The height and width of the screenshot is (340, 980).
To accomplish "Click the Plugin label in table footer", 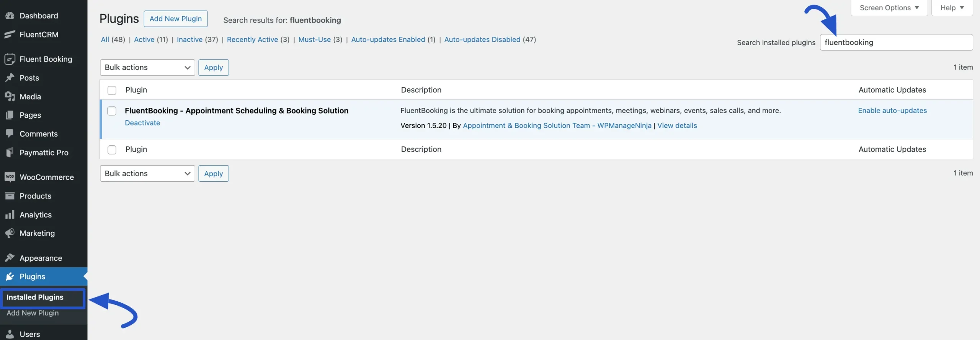I will point(136,149).
